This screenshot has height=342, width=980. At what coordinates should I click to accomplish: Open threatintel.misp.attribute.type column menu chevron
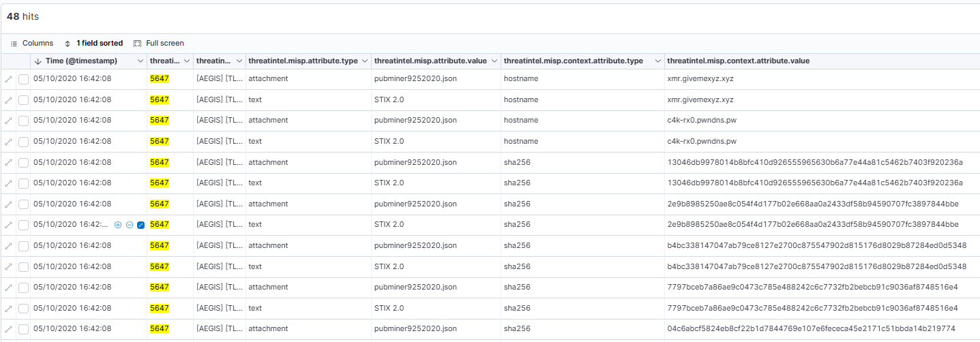[365, 61]
